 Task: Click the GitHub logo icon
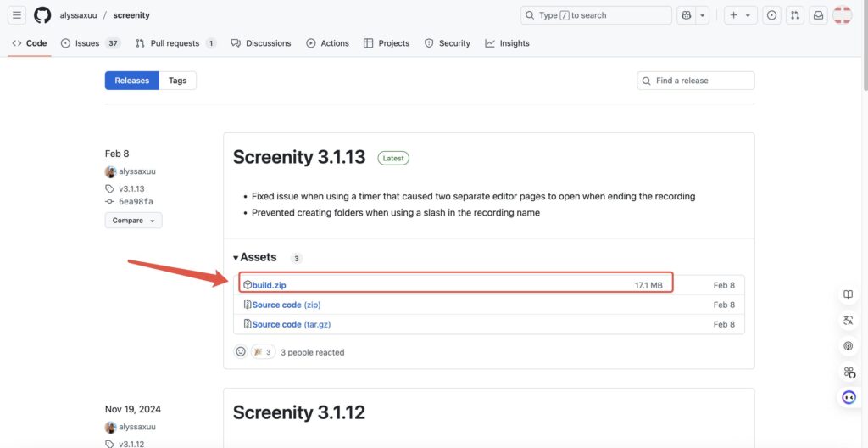42,15
